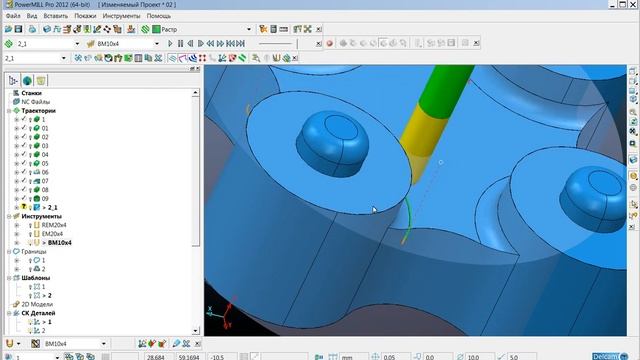The height and width of the screenshot is (360, 640).
Task: Toggle light bulb visibility of toolpath 07
Action: click(x=30, y=181)
